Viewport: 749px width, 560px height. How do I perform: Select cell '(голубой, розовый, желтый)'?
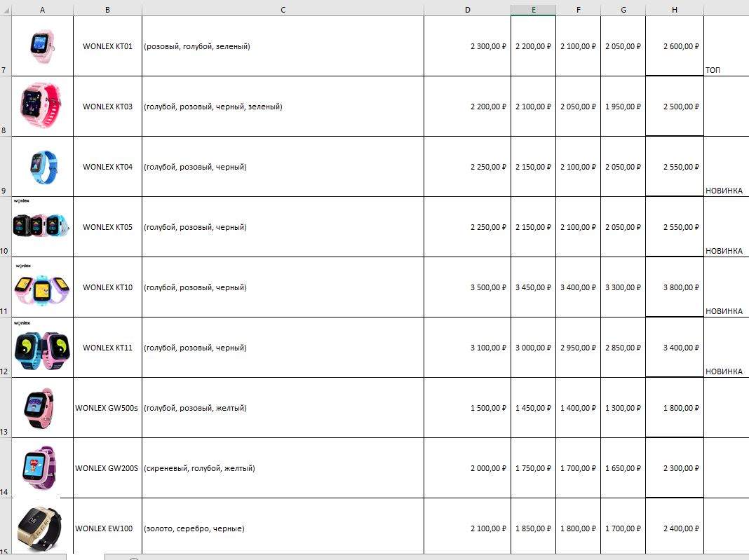[x=283, y=408]
